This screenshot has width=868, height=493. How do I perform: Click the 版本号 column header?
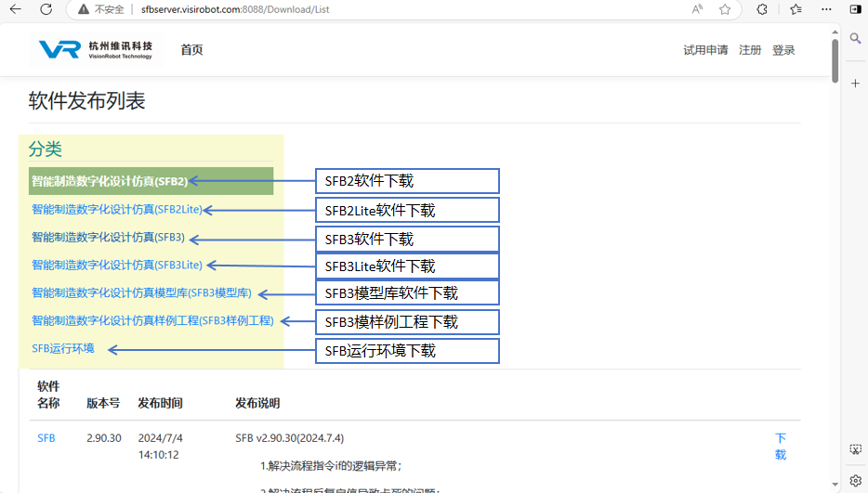[103, 403]
